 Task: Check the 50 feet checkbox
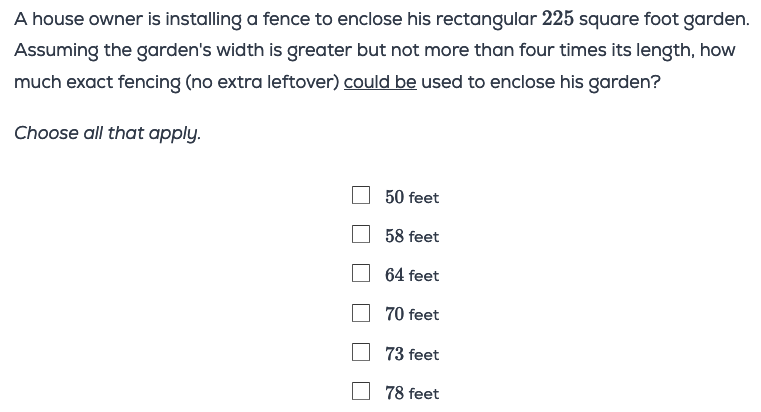click(x=361, y=195)
